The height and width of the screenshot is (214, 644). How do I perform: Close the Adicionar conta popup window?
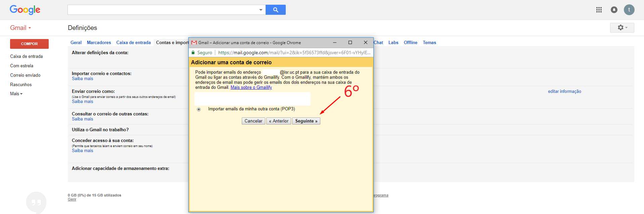(366, 42)
